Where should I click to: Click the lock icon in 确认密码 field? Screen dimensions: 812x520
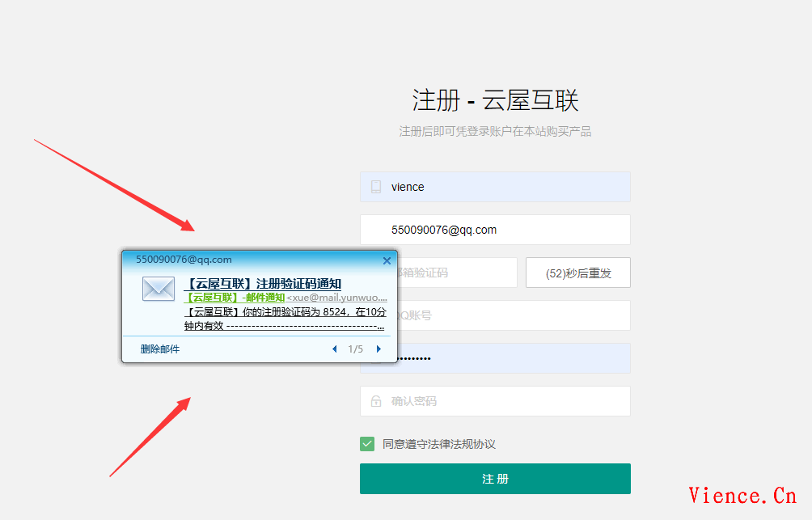375,401
